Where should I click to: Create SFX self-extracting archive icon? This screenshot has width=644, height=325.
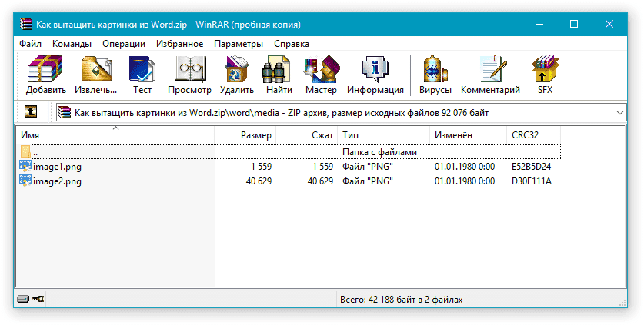coord(545,75)
